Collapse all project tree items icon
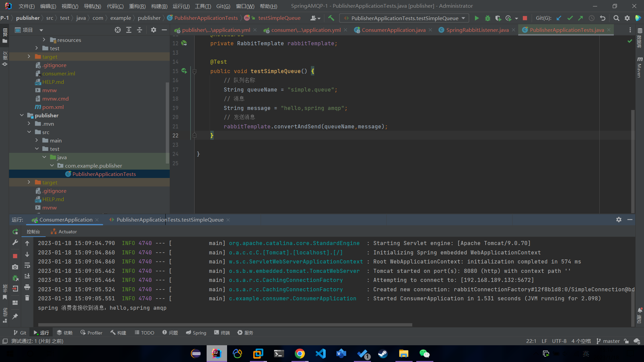 click(140, 30)
